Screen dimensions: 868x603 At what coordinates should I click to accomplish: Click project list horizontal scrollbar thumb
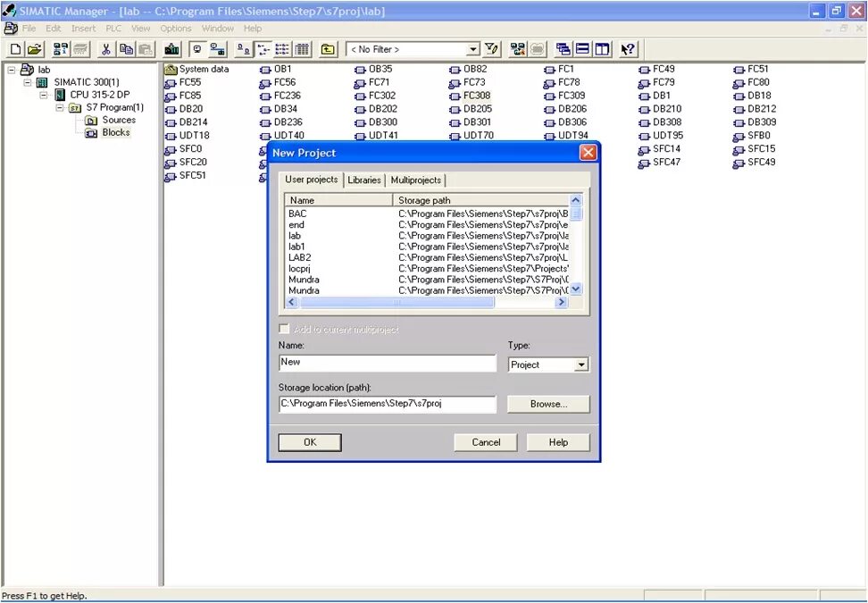(396, 302)
